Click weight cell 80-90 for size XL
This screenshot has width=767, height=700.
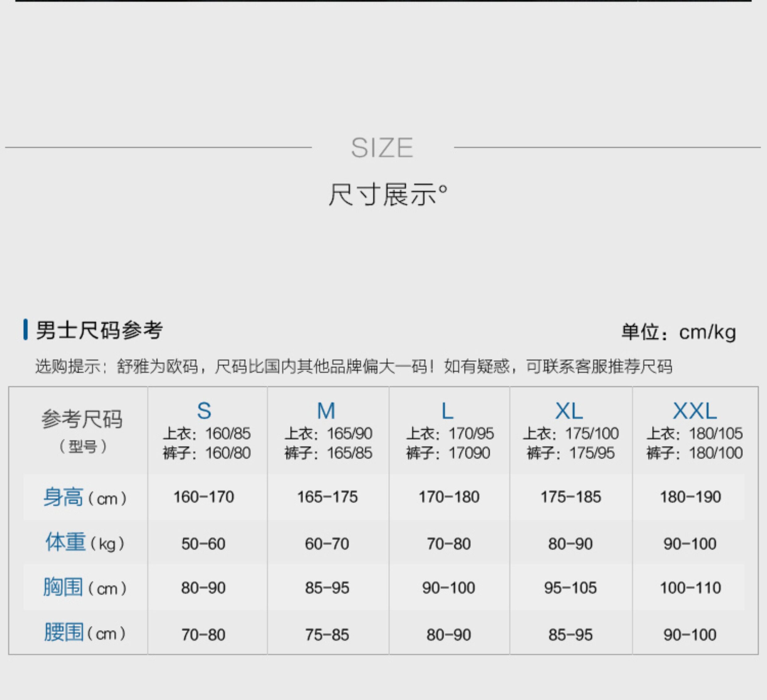click(570, 544)
